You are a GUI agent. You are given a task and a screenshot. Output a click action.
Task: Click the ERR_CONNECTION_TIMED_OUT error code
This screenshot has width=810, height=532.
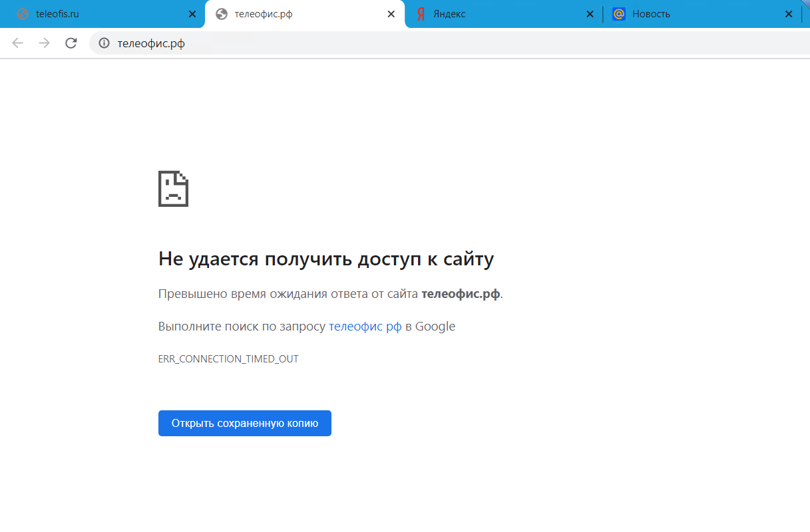click(x=228, y=359)
